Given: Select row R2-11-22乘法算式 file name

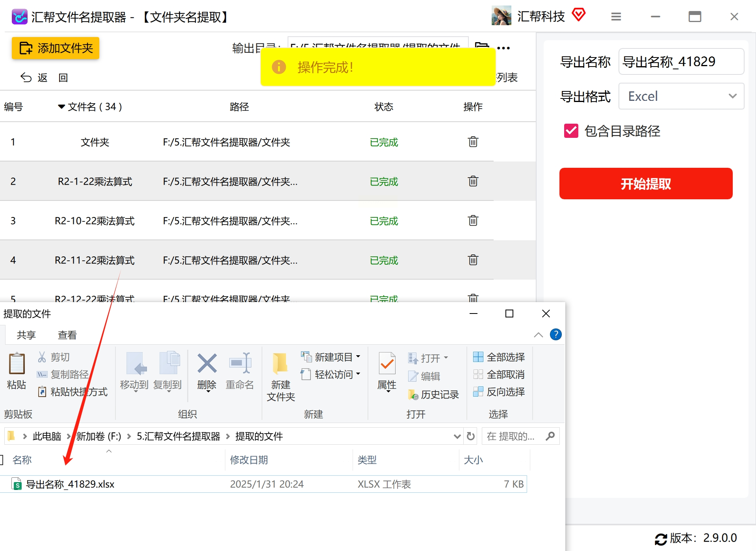Looking at the screenshot, I should tap(95, 260).
